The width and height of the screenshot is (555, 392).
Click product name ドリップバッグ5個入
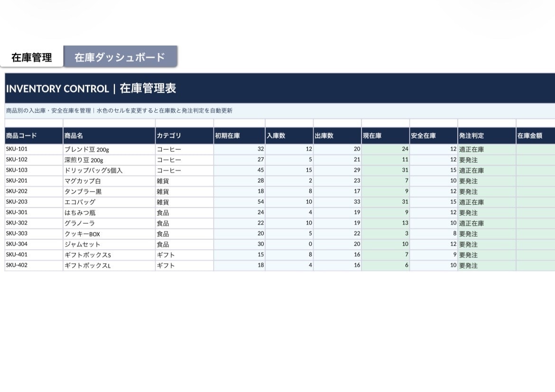coord(109,171)
